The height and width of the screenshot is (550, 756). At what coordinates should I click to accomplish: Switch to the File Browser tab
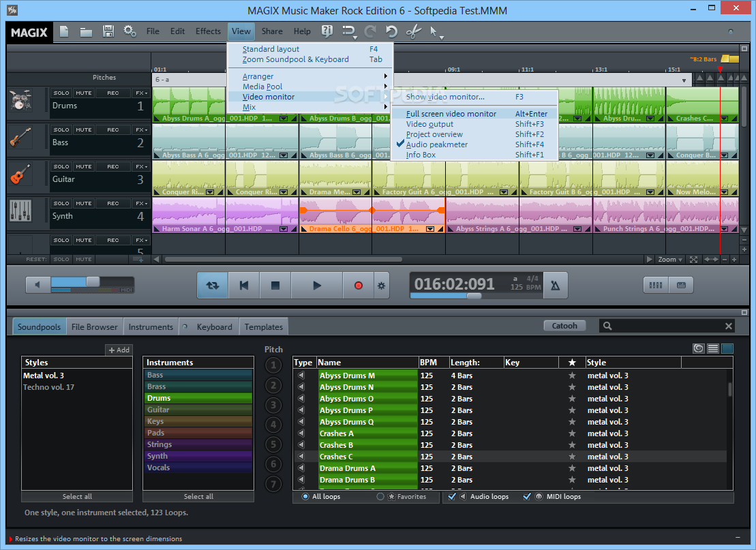click(95, 327)
